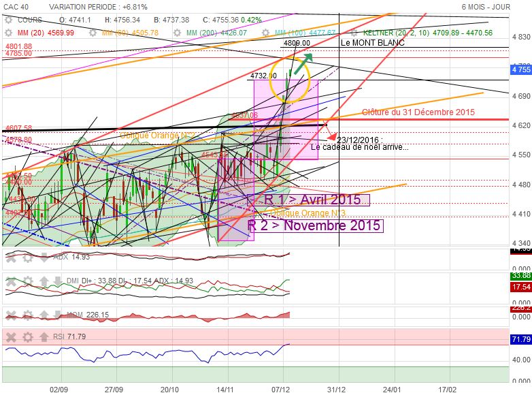This screenshot has height=393, width=532.
Task: Remove the ADX indicator panel
Action: click(x=11, y=257)
